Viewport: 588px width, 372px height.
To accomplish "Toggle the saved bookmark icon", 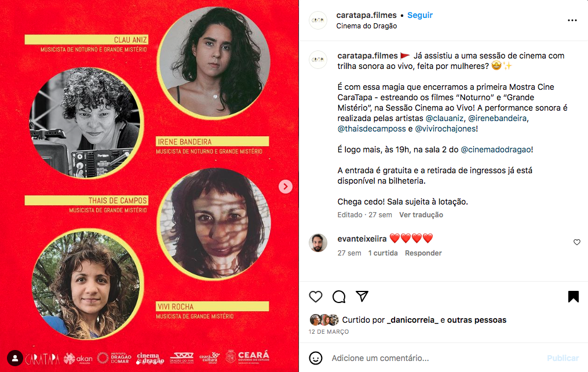I will pyautogui.click(x=573, y=297).
